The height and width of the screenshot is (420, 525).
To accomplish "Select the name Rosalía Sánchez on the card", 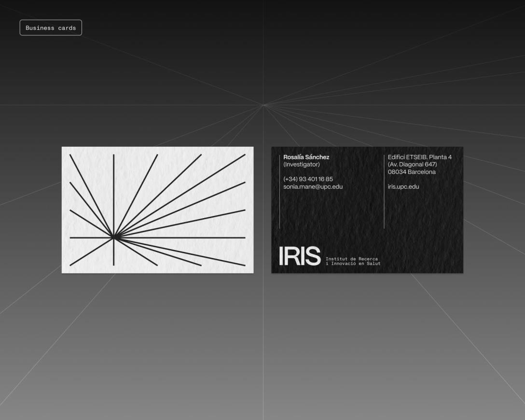I will [x=306, y=157].
